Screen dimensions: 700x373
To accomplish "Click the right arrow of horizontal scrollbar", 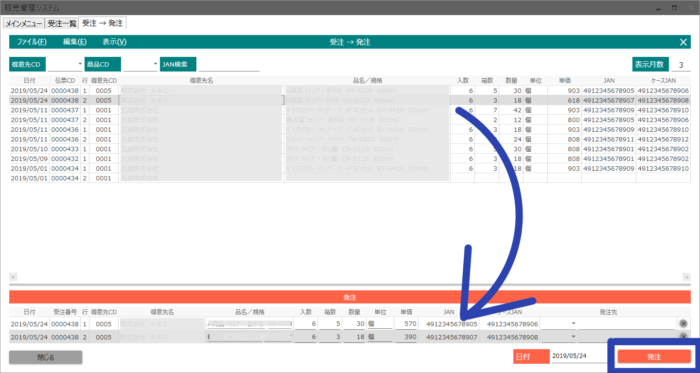I will tap(687, 276).
